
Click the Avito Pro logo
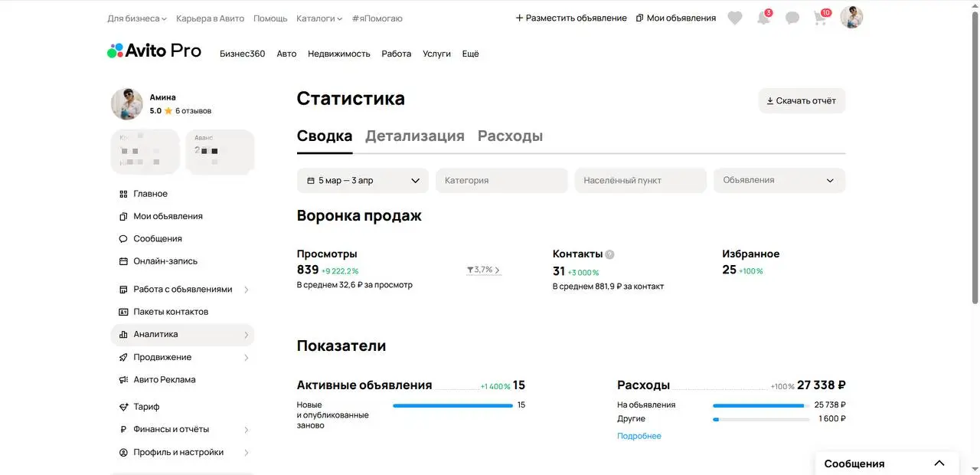click(x=154, y=51)
